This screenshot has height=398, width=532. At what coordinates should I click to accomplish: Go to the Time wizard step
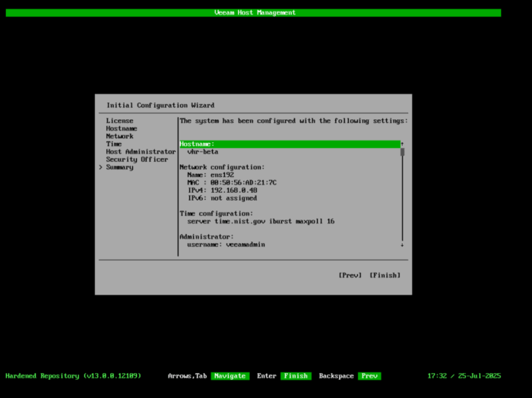tap(114, 144)
